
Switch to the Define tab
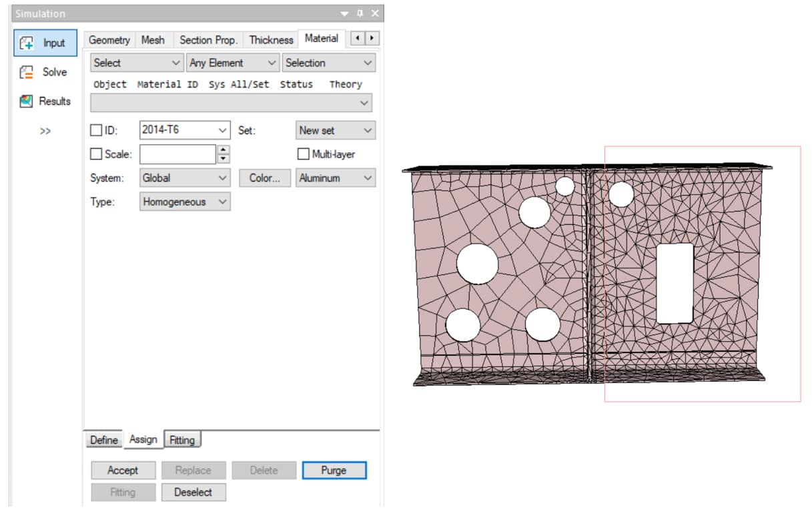coord(103,440)
